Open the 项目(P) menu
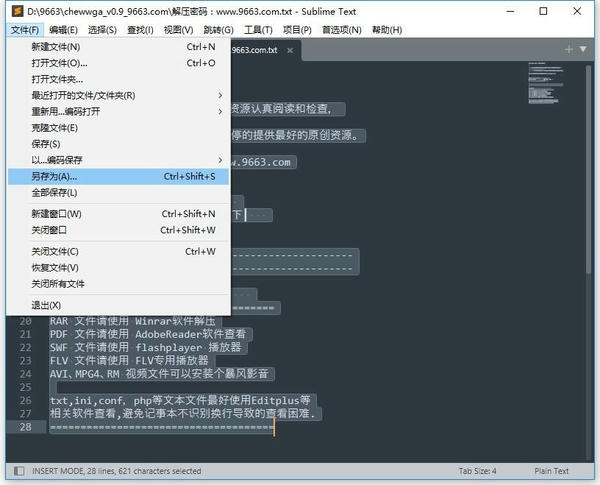Viewport: 600px width, 485px height. 297,30
